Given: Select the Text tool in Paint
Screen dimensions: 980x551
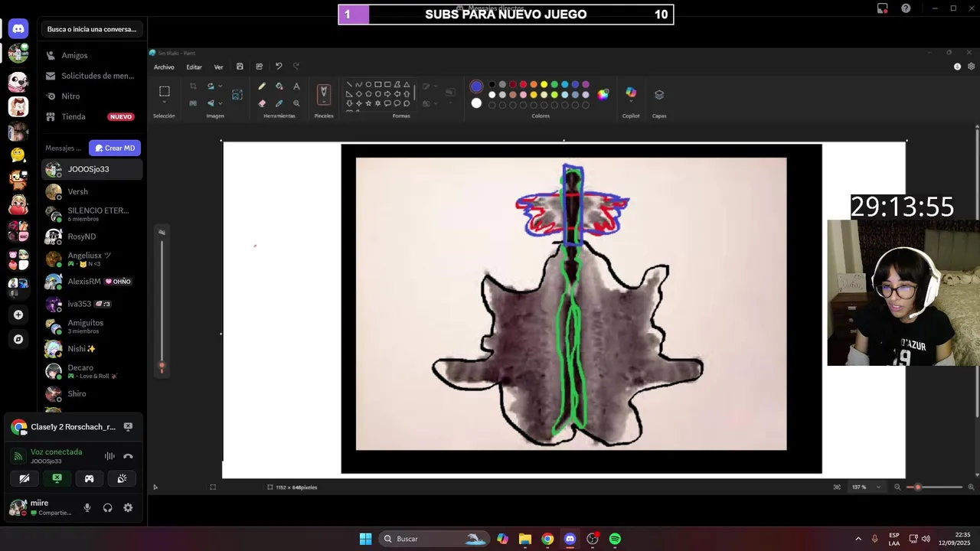Looking at the screenshot, I should pyautogui.click(x=296, y=86).
